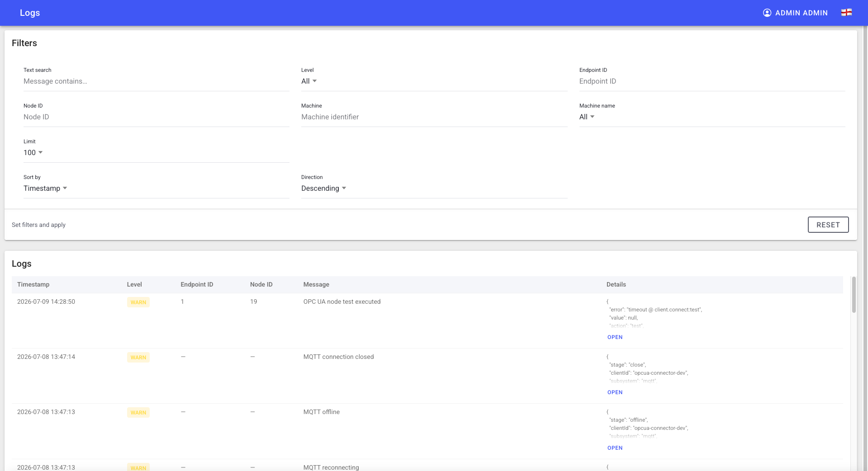The height and width of the screenshot is (471, 868).
Task: Open details for MQTT offline log
Action: coord(615,448)
